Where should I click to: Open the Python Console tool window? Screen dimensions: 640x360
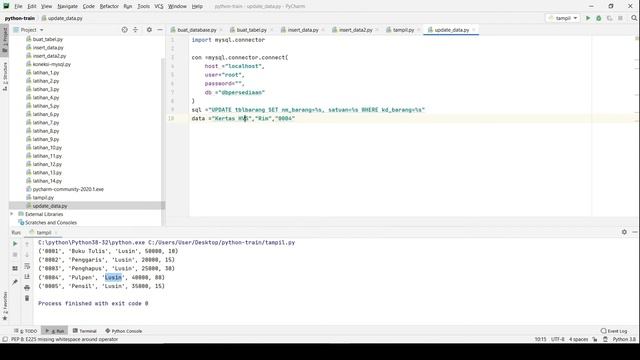[x=124, y=331]
